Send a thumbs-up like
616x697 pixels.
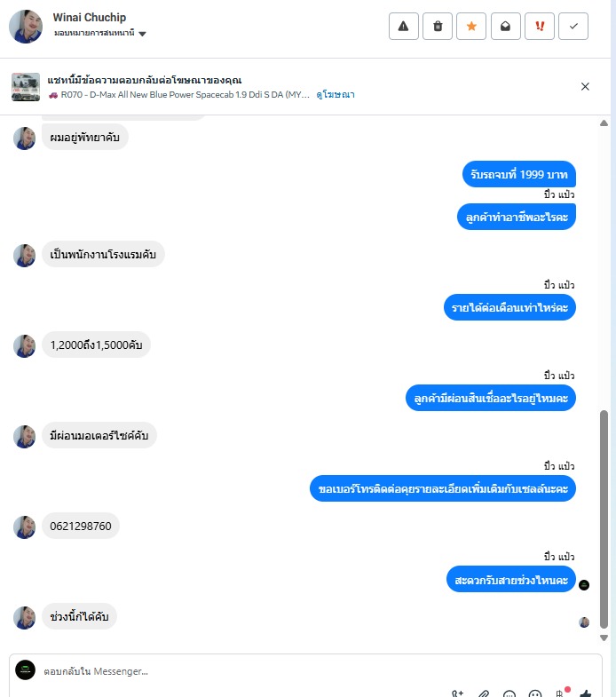tap(586, 693)
